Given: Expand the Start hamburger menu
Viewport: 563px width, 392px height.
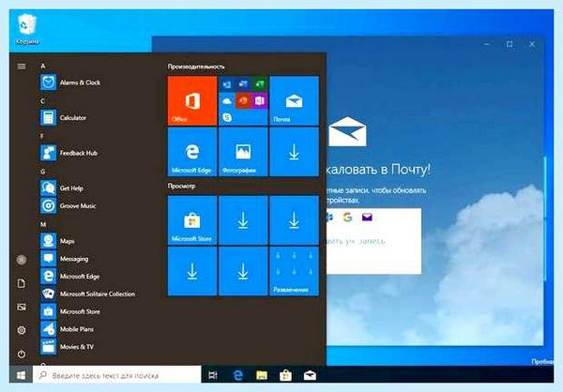Looking at the screenshot, I should (22, 66).
